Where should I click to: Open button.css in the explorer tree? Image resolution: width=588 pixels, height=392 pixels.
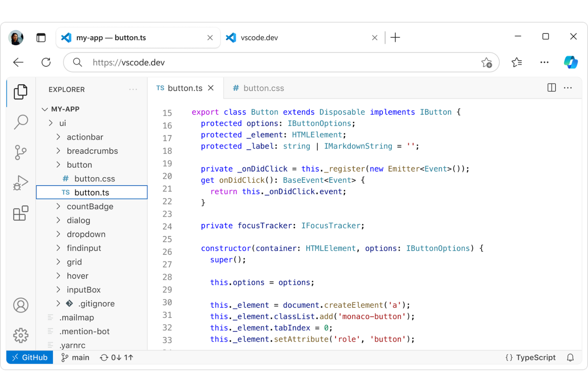(x=92, y=179)
